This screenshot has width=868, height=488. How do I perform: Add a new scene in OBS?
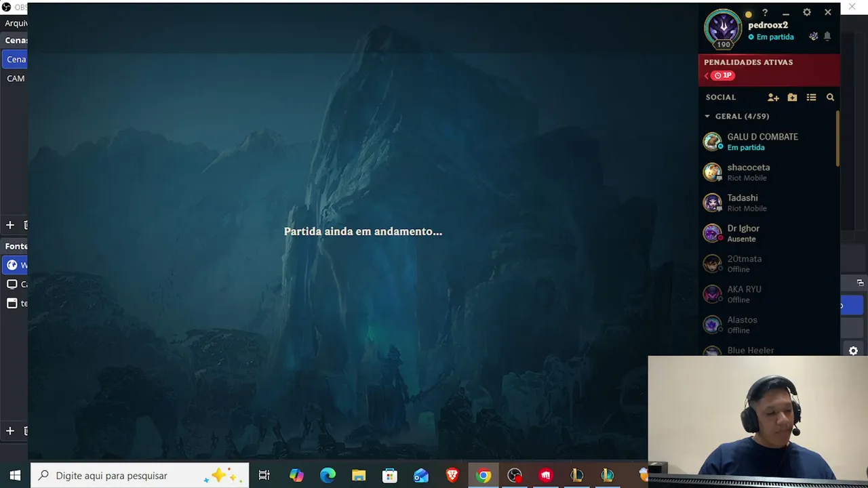(x=10, y=225)
